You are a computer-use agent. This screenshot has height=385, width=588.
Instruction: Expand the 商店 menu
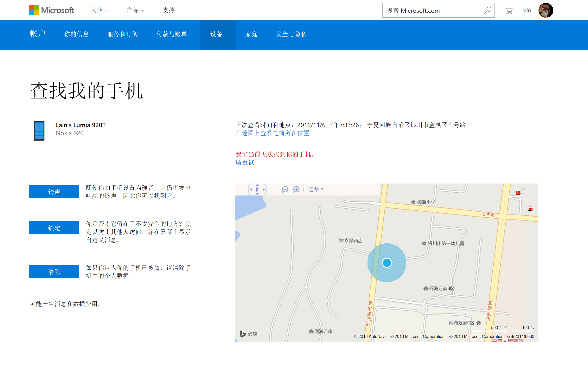(99, 10)
